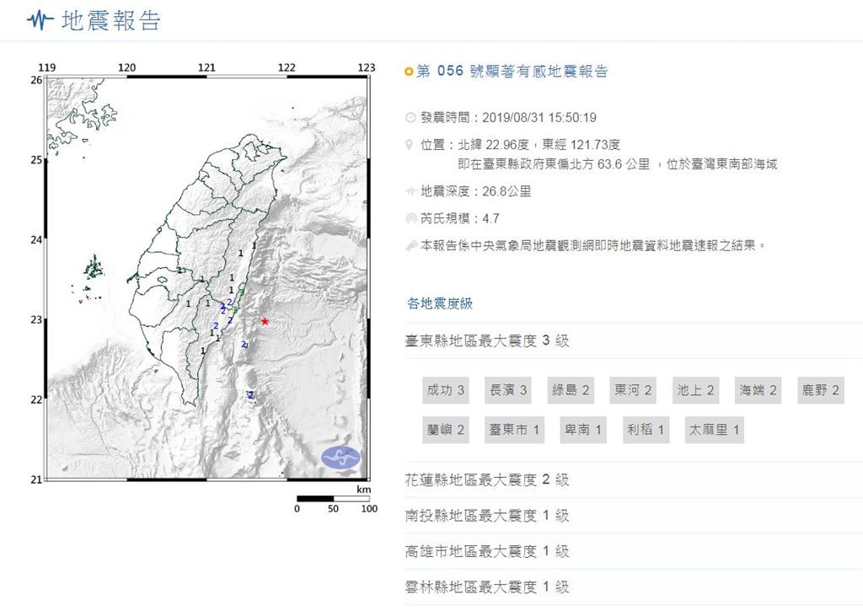863x616 pixels.
Task: Click the location description 即在臺東縣政府東偏北方 63.6 公里
Action: 554,164
